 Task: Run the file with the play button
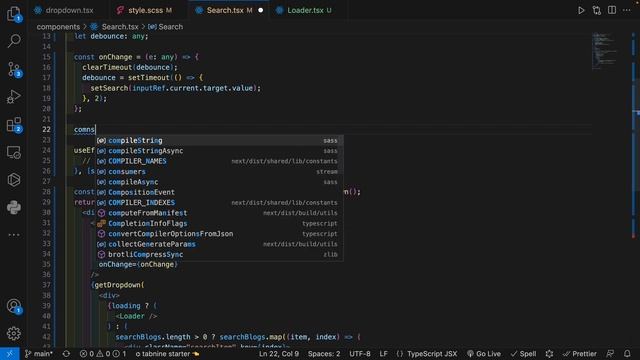(581, 10)
